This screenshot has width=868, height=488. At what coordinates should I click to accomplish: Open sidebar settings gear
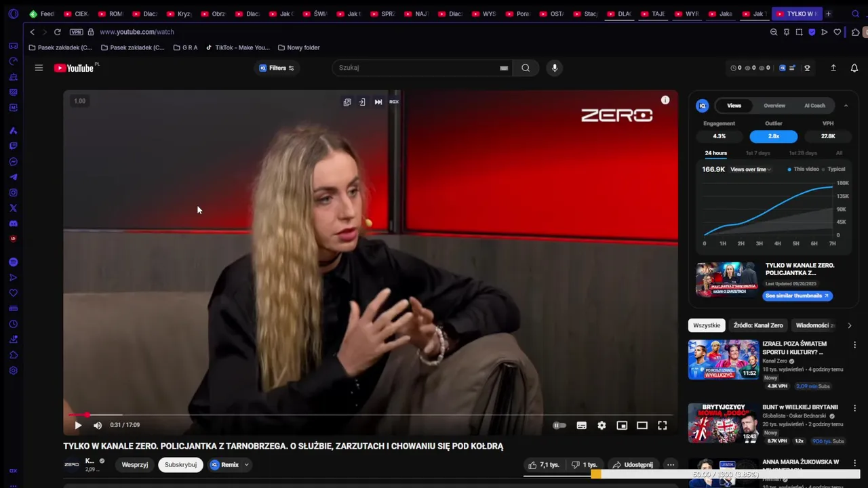[x=13, y=371]
